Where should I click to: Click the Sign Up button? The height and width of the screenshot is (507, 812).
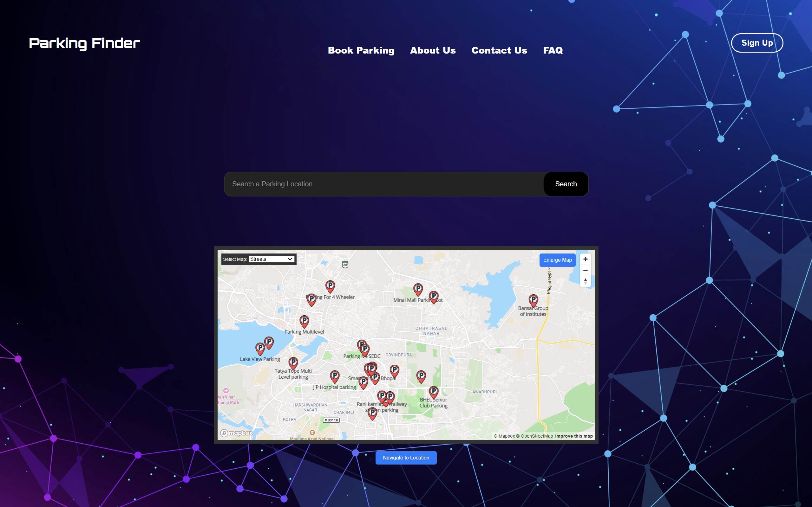[756, 42]
